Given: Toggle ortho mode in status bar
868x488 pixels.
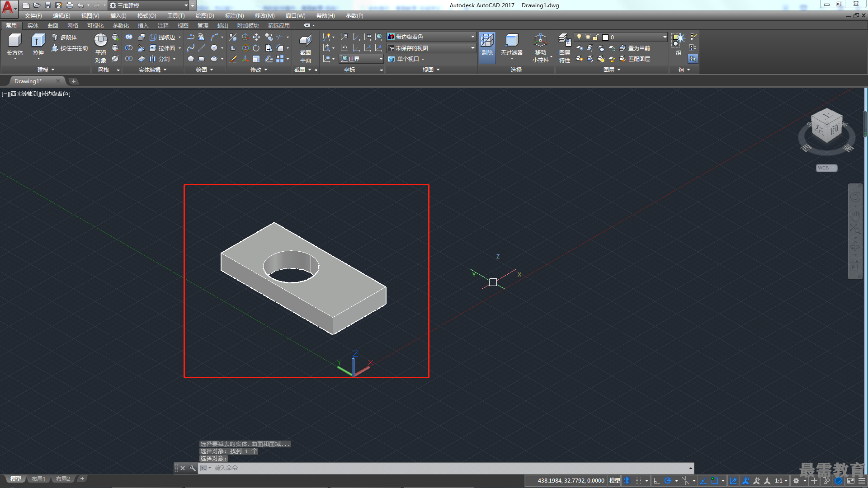Looking at the screenshot, I should pyautogui.click(x=657, y=481).
